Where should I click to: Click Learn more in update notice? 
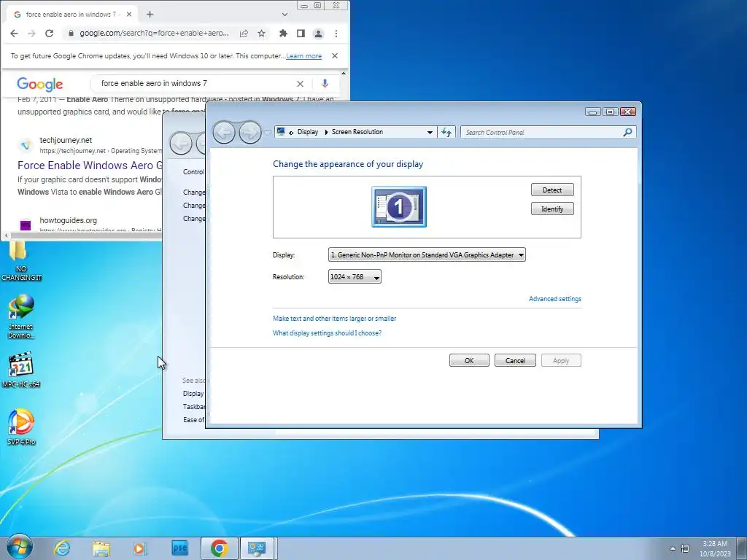(x=304, y=55)
